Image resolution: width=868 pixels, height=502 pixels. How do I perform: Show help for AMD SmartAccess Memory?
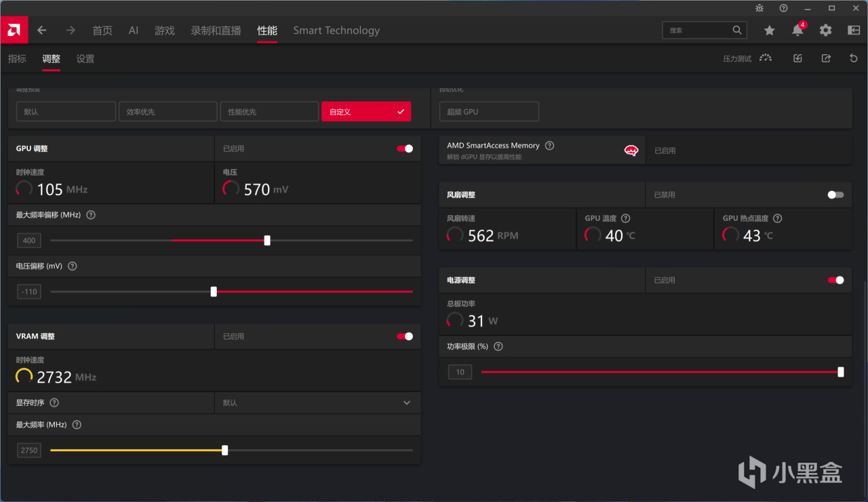(549, 146)
